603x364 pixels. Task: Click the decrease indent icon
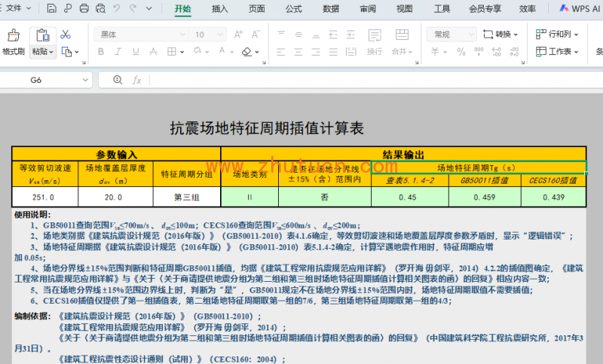333,35
